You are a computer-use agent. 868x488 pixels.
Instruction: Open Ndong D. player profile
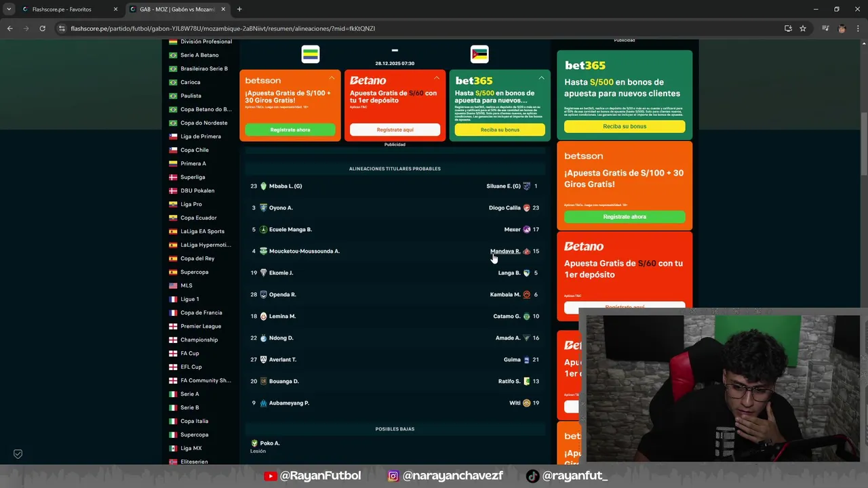pyautogui.click(x=281, y=338)
